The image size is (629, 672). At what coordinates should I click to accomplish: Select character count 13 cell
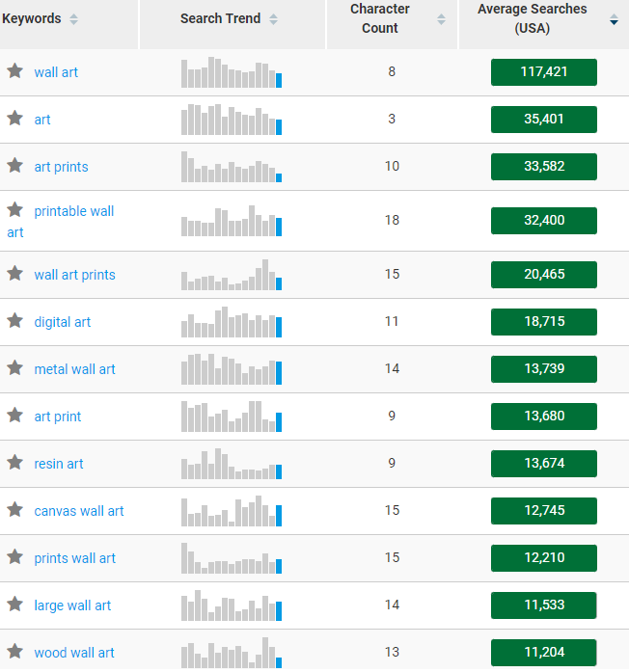pyautogui.click(x=392, y=652)
